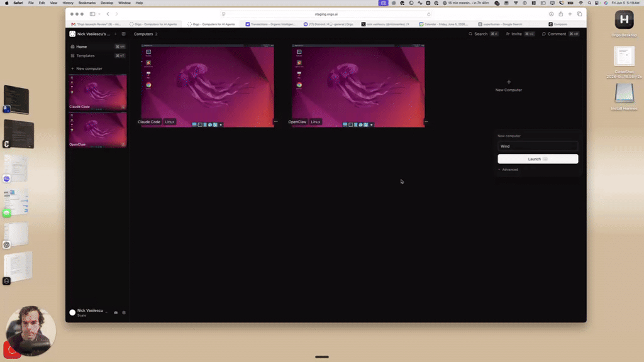Click the Safari share icon
The height and width of the screenshot is (362, 644).
click(x=560, y=14)
